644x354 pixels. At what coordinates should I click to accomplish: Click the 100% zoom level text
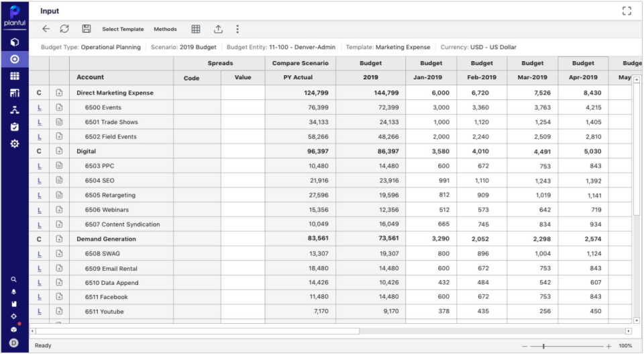625,346
